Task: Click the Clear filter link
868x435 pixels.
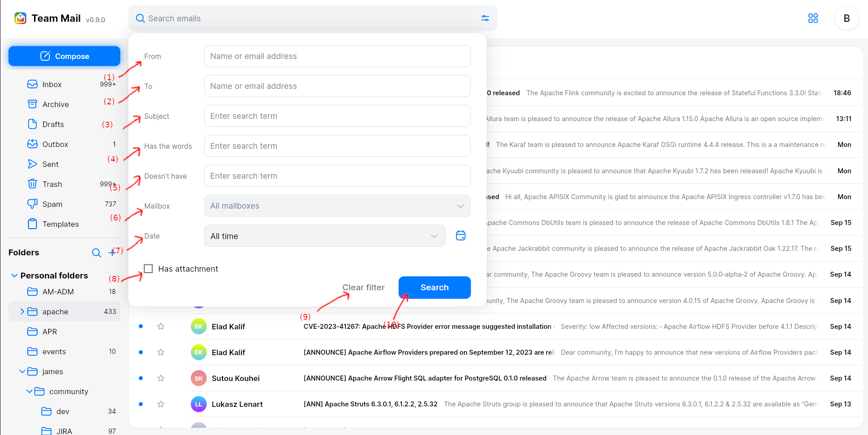Action: (364, 287)
